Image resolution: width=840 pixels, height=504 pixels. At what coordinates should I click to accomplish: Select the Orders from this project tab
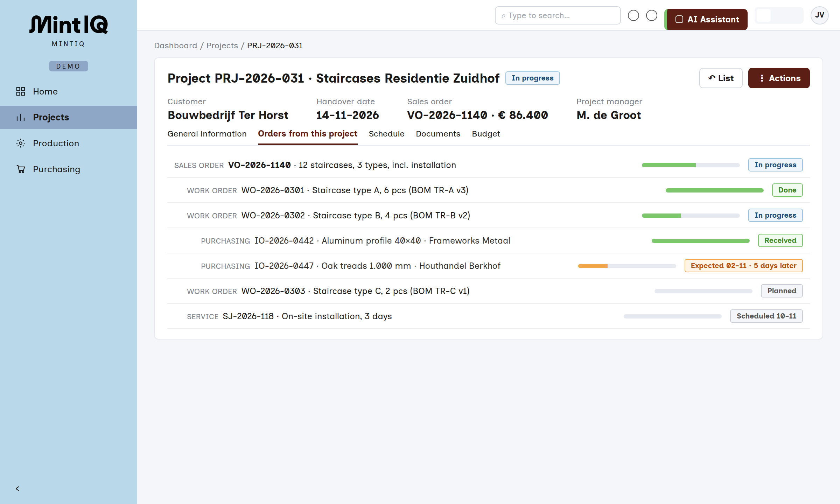click(x=308, y=134)
